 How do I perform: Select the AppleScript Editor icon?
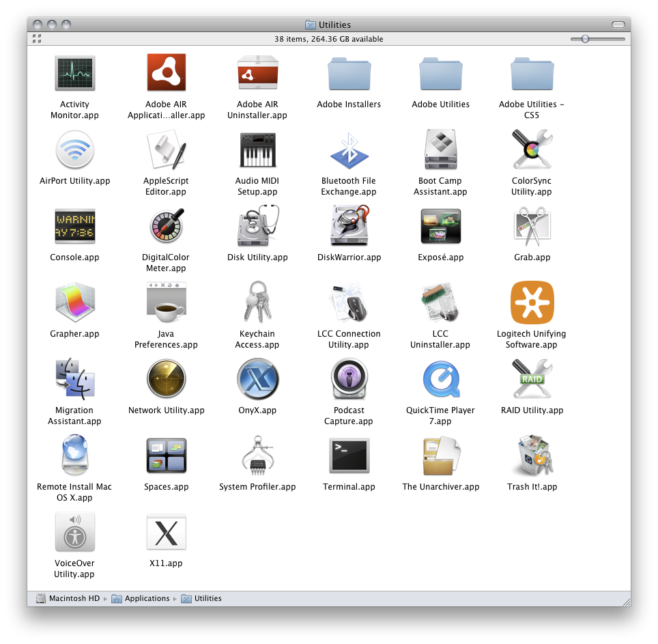click(x=166, y=150)
